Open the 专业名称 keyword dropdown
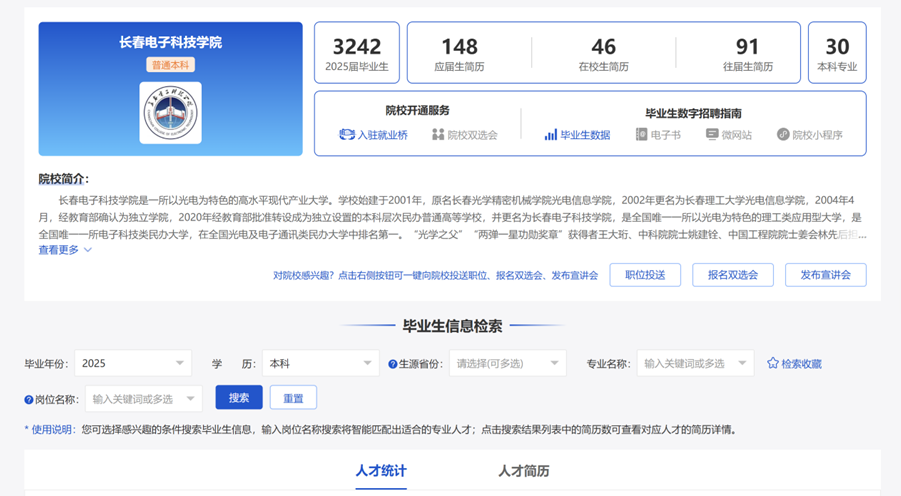Viewport: 901px width, 496px height. pos(695,363)
